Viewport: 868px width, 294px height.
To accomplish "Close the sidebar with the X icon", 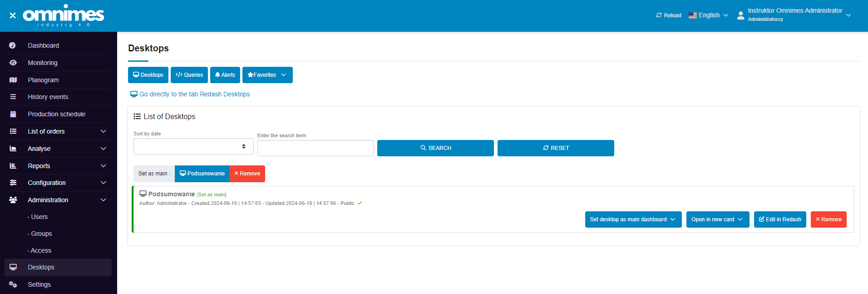I will coord(13,15).
